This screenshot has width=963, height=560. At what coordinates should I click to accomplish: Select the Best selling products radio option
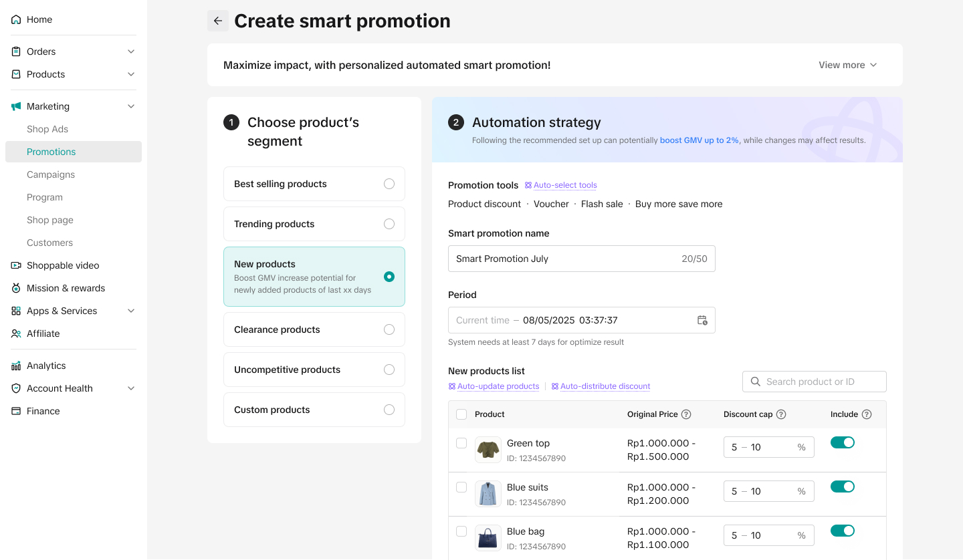(x=389, y=184)
